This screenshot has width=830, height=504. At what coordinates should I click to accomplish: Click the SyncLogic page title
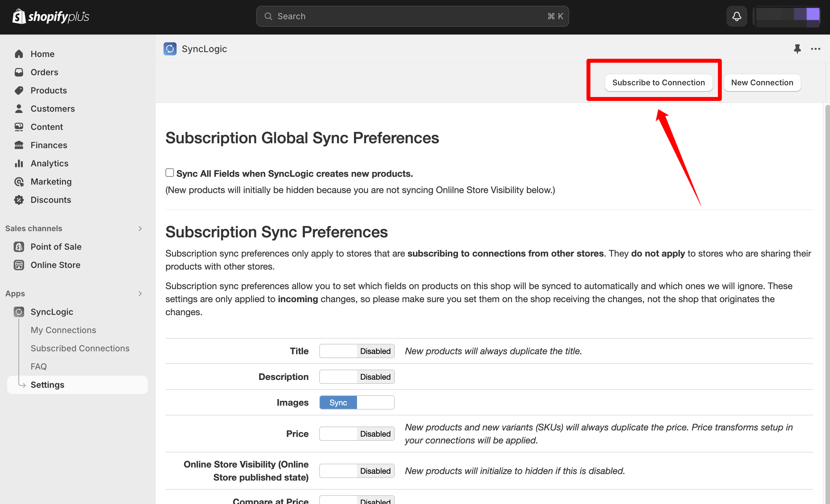click(x=204, y=49)
